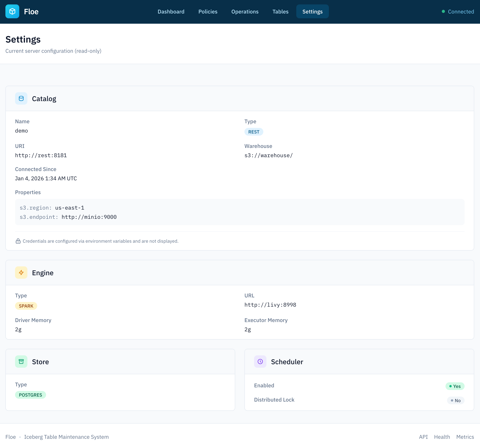The height and width of the screenshot is (448, 480).
Task: Click the credentials lock icon
Action: [18, 241]
